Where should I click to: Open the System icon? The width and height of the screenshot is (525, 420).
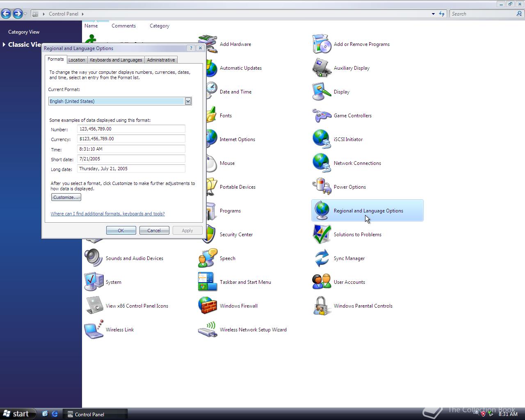point(94,282)
